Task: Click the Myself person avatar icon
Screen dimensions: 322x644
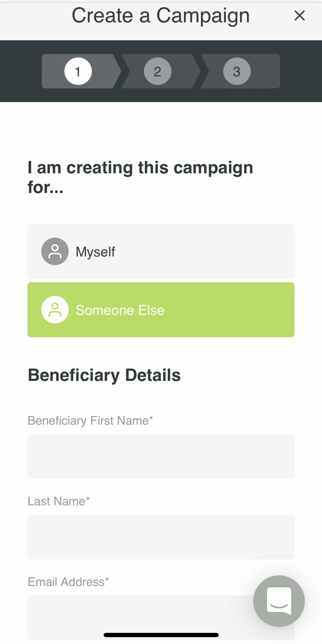Action: [x=55, y=251]
